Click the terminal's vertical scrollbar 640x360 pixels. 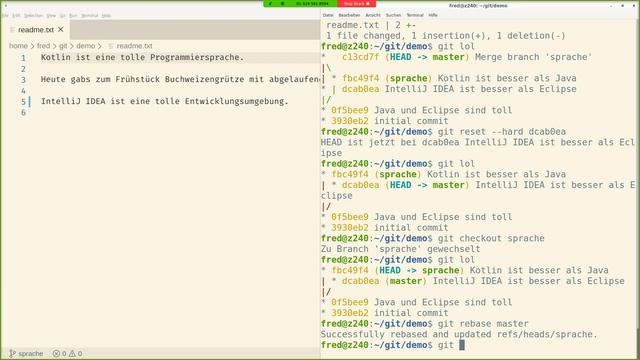638,188
